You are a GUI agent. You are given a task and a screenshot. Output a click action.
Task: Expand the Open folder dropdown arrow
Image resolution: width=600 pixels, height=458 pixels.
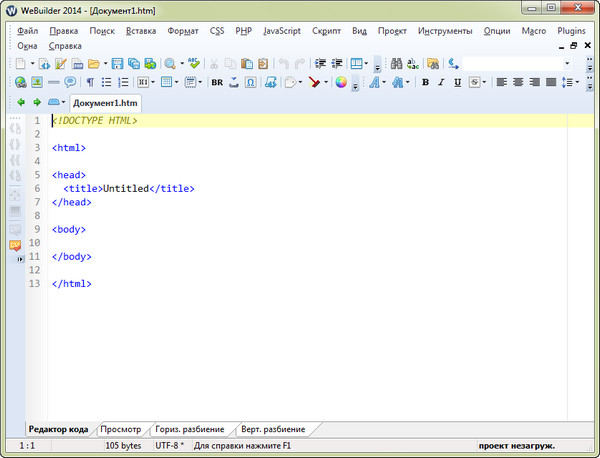(x=105, y=63)
